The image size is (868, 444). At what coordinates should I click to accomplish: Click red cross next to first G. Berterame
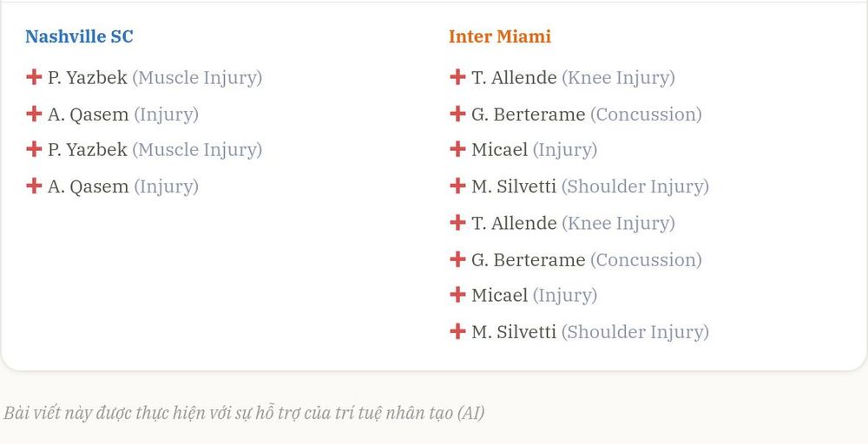[x=457, y=114]
